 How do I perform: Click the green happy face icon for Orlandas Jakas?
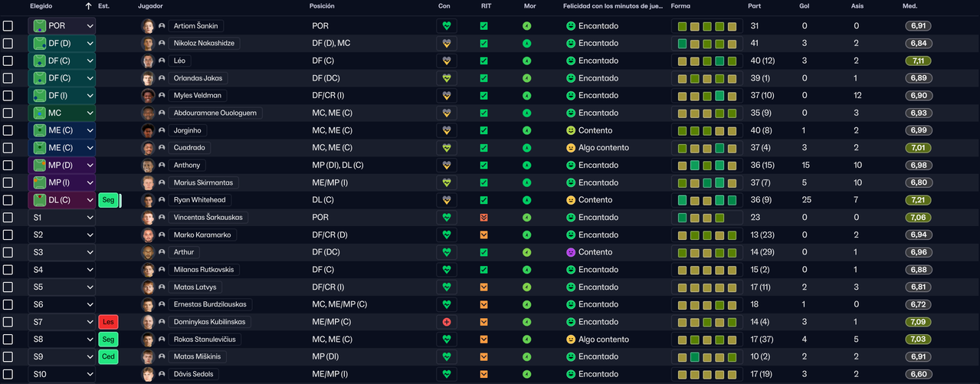(571, 78)
